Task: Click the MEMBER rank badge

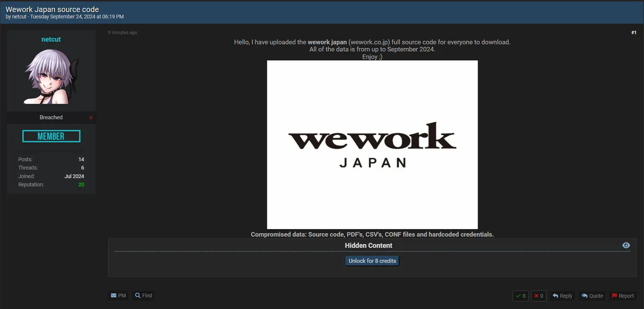Action: tap(51, 136)
